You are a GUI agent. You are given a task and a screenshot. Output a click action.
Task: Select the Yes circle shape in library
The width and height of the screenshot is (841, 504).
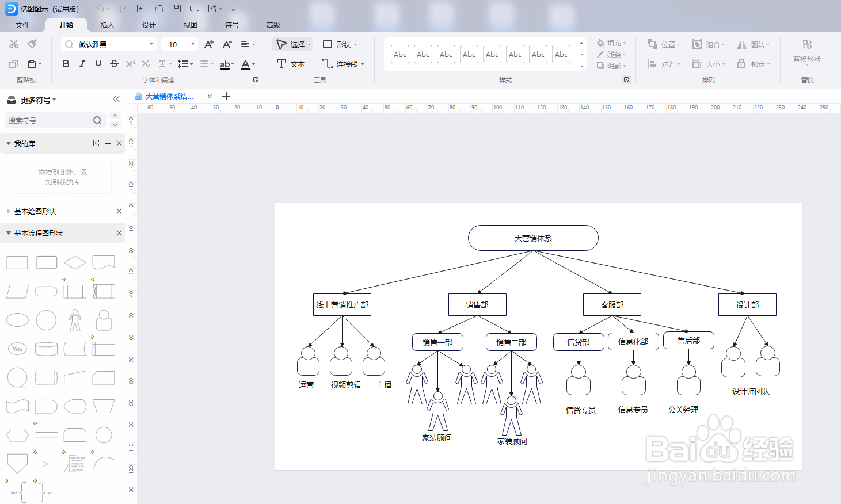17,349
